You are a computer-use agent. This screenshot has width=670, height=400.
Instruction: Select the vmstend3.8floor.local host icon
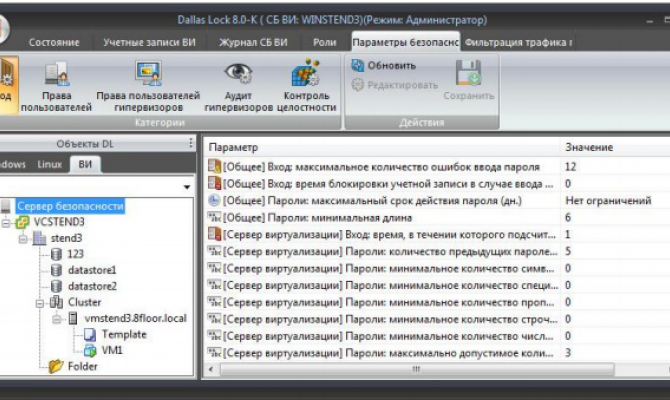pyautogui.click(x=73, y=318)
